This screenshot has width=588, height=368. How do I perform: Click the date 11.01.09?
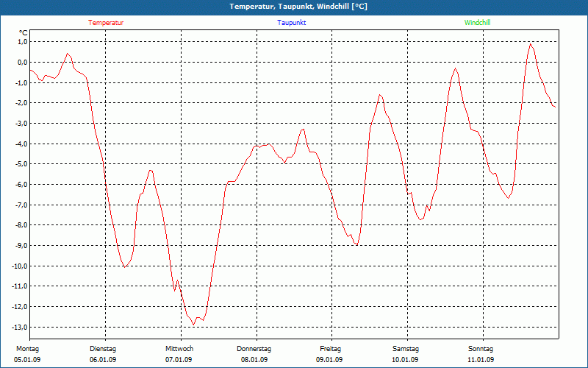(x=481, y=360)
